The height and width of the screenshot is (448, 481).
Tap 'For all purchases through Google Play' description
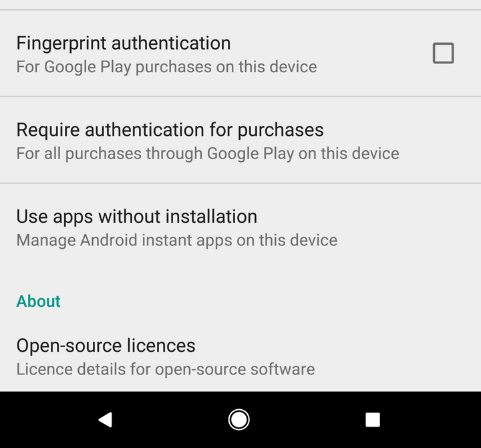point(208,154)
